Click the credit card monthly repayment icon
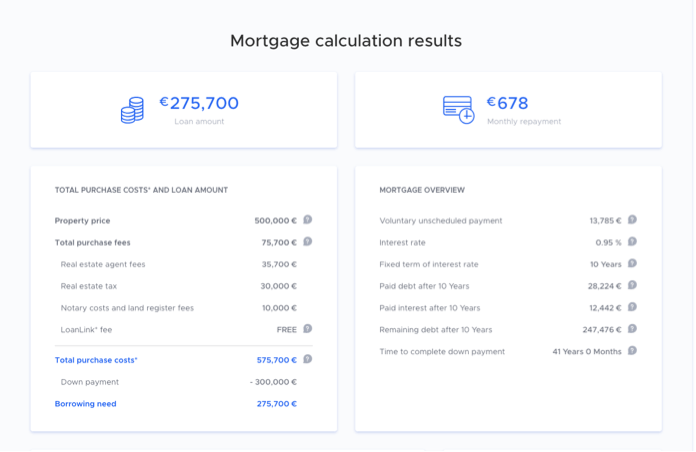 458,109
